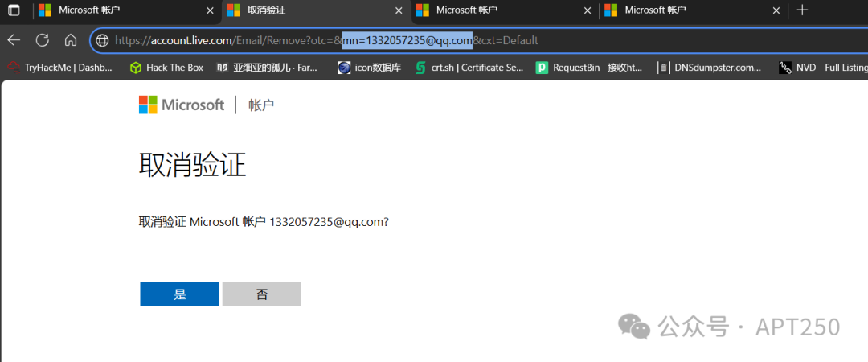Open Hack The Box bookmark

[166, 68]
